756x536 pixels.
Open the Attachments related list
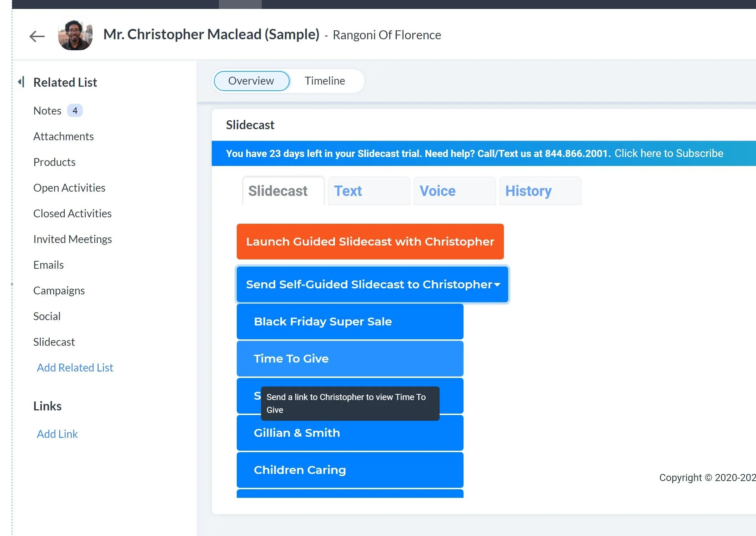[63, 136]
